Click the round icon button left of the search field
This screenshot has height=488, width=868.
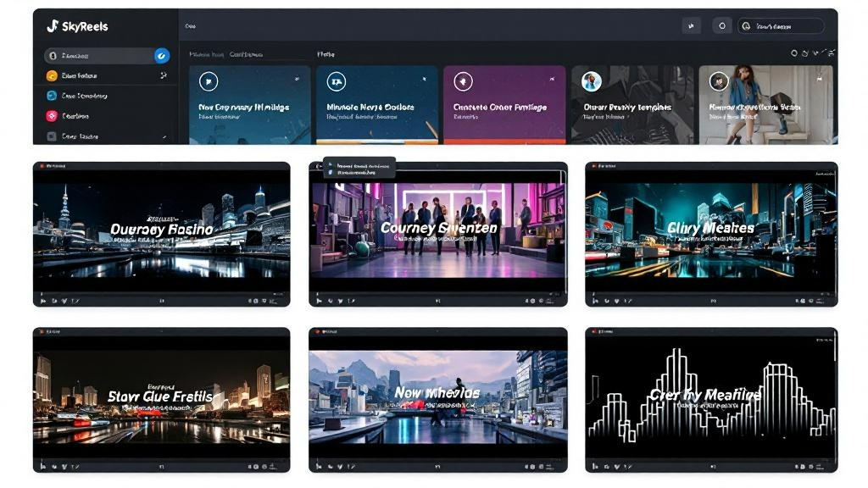[721, 26]
